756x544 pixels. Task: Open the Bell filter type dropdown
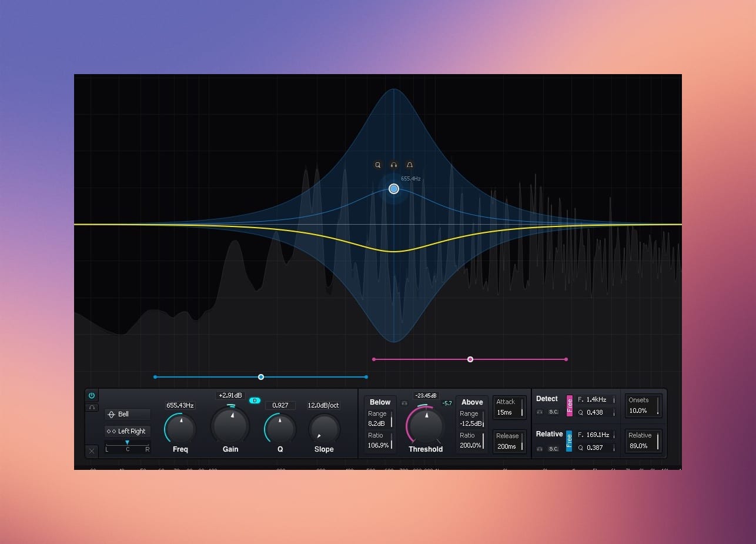tap(128, 414)
